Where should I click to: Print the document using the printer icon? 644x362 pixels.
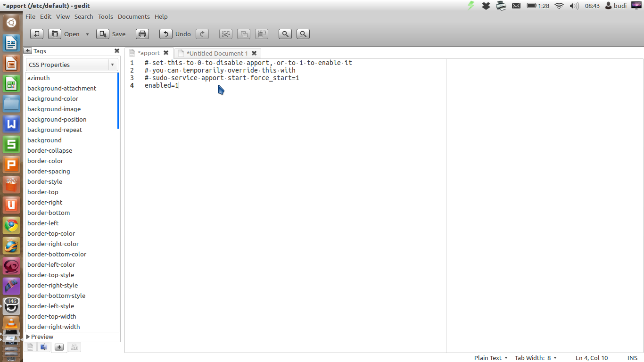tap(142, 34)
